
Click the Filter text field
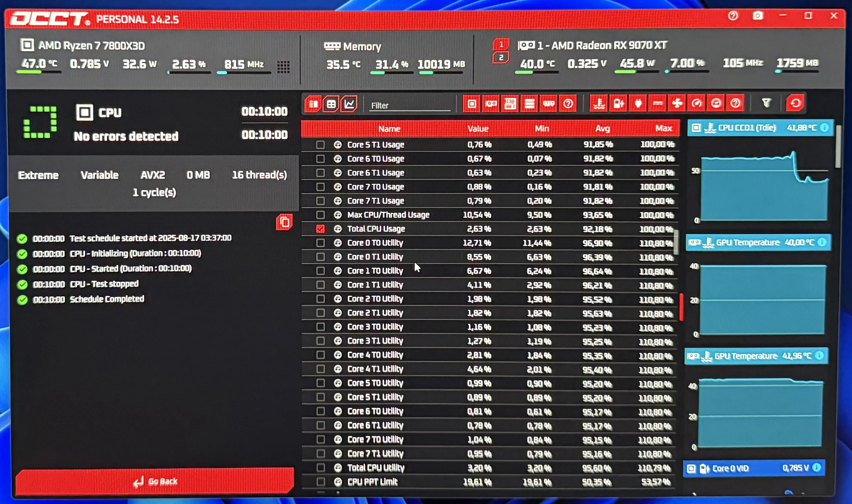tap(410, 106)
